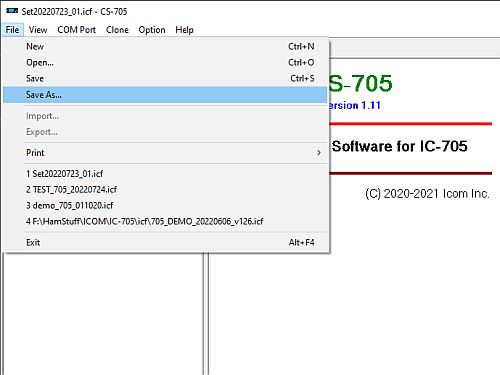The width and height of the screenshot is (500, 375).
Task: Open recent file 2 TEST_705_20220724.icf
Action: click(165, 190)
